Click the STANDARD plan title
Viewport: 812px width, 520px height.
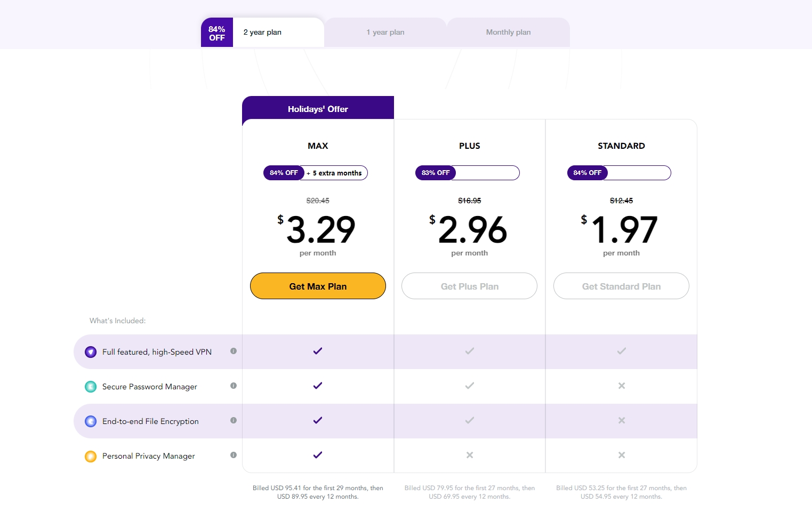point(621,146)
